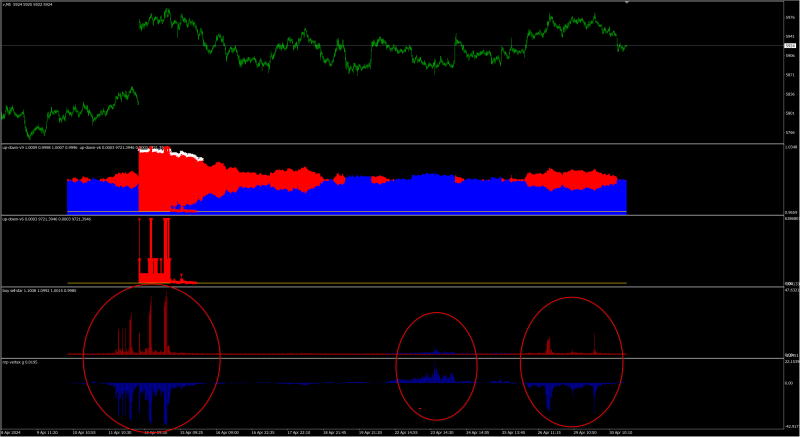The width and height of the screenshot is (800, 437).
Task: Click the 22 Apr 14:55 time label
Action: pos(405,432)
